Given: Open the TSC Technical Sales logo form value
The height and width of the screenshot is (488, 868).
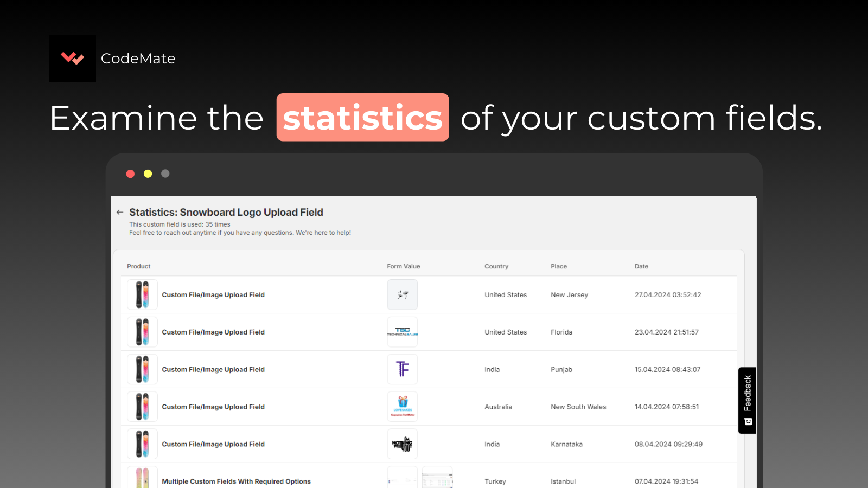Looking at the screenshot, I should pyautogui.click(x=402, y=332).
